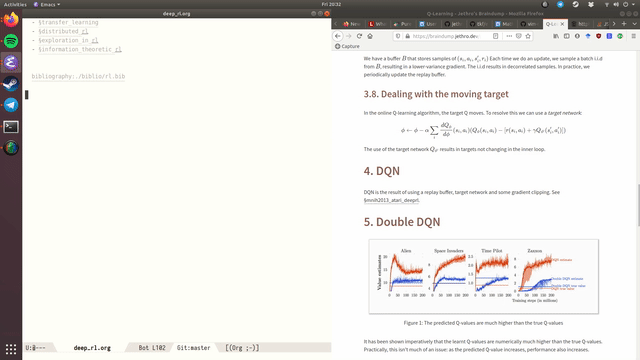Switch to the New tab
640x360 pixels.
(352, 24)
